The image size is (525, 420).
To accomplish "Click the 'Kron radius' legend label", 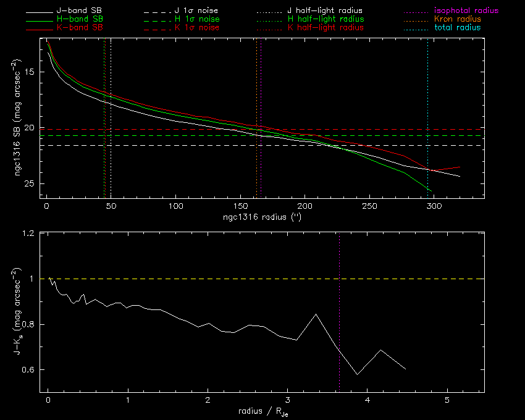I will point(457,19).
